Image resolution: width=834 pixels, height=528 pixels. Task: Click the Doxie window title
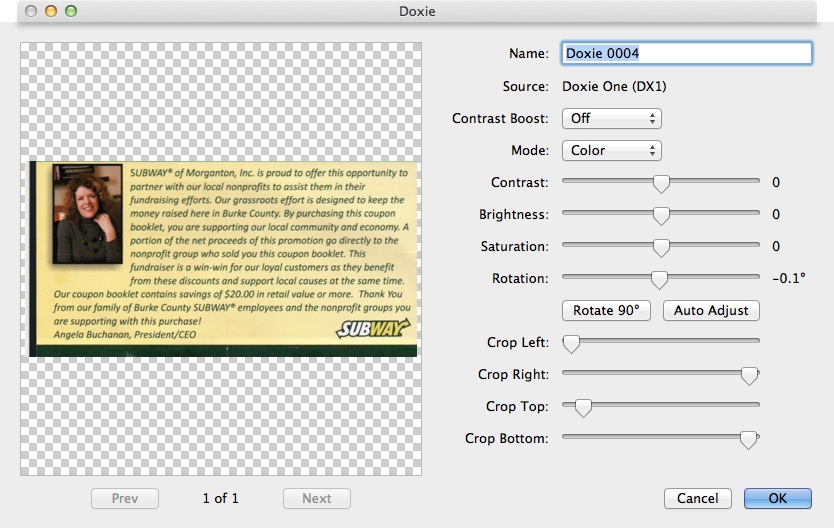(417, 11)
